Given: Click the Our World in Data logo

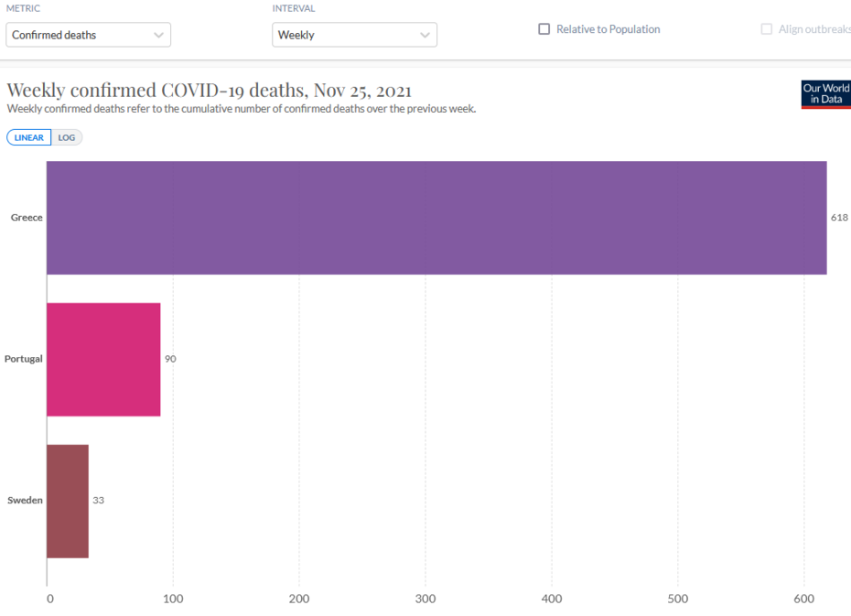Looking at the screenshot, I should 825,94.
